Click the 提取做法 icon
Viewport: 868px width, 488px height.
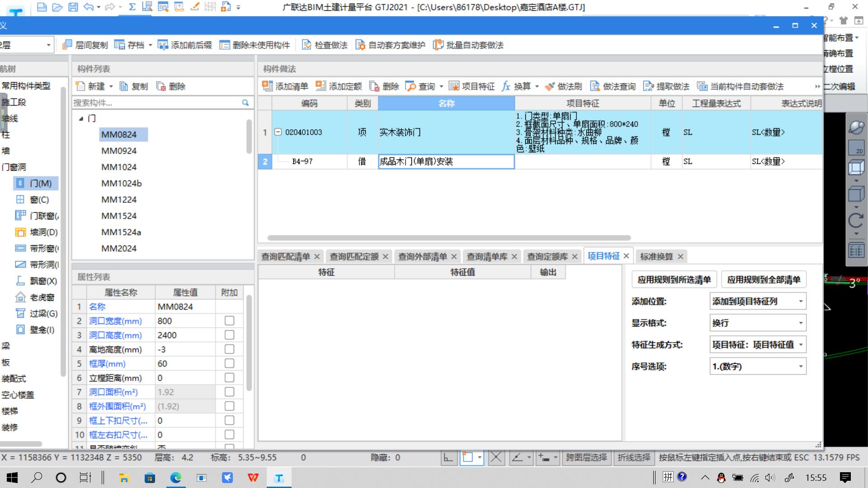coord(648,86)
